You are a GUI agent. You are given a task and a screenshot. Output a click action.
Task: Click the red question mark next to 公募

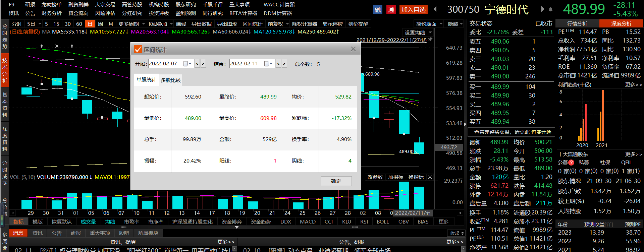pos(571,163)
